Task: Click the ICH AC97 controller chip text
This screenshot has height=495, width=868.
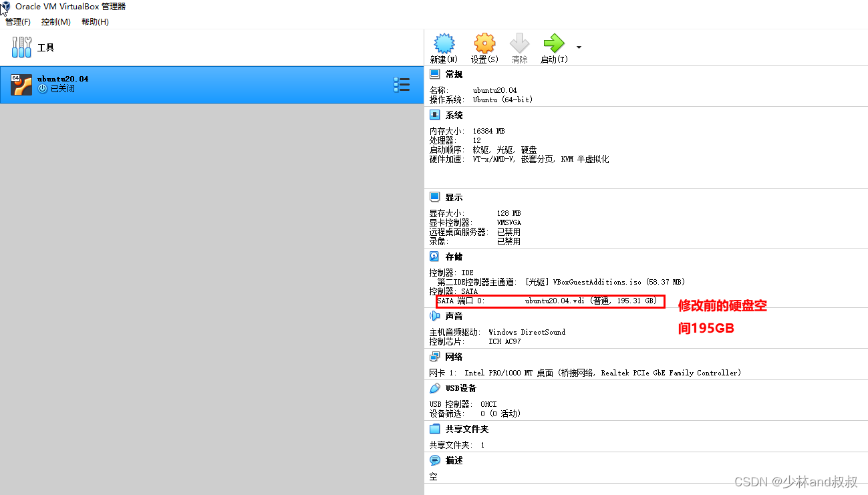Action: tap(504, 341)
